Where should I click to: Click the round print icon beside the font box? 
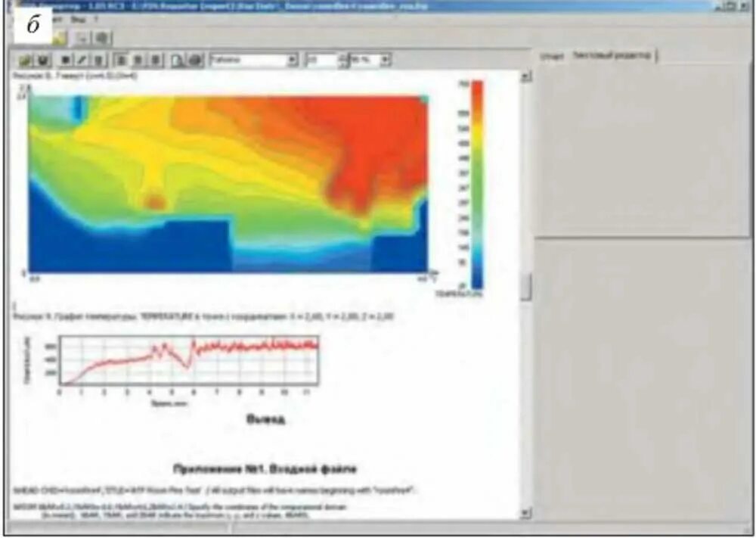coord(195,61)
